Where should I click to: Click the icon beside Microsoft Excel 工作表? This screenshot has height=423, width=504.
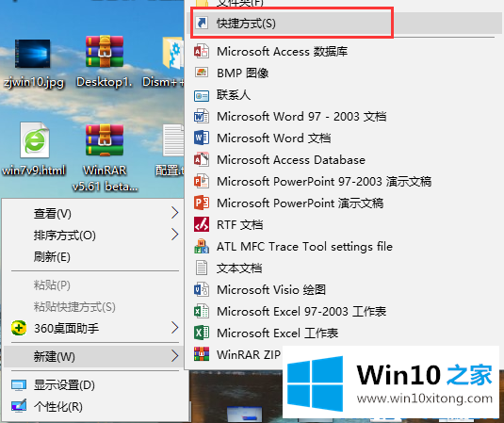202,333
